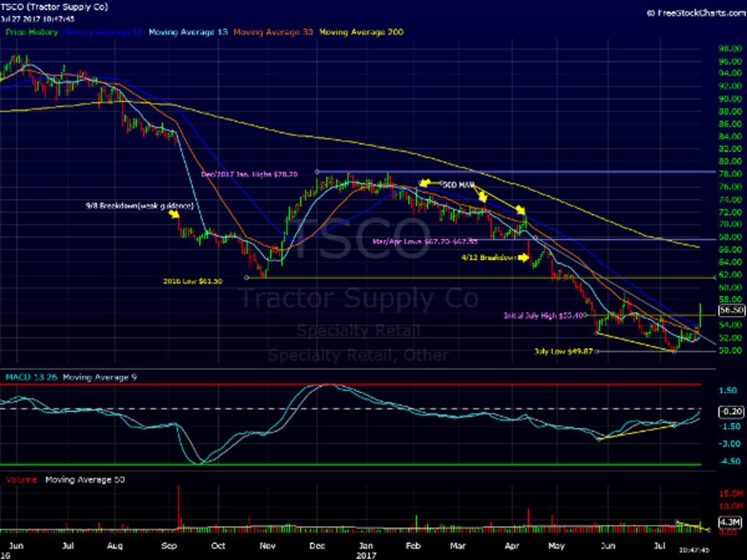
Task: Open the TSCO (Tractor Supply Co) symbol title
Action: point(54,7)
